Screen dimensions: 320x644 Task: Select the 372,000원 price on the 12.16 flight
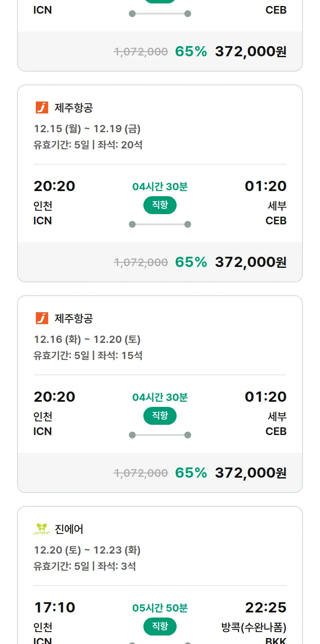[x=250, y=473]
